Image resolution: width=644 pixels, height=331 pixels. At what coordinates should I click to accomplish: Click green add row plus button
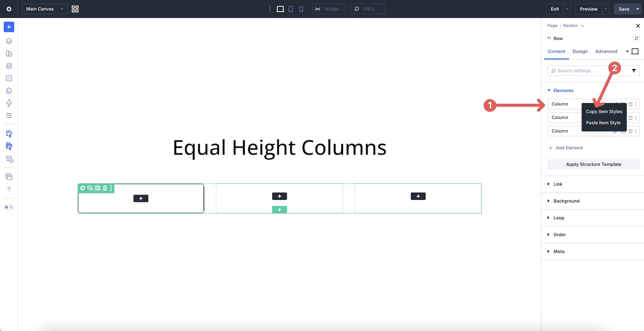click(279, 210)
